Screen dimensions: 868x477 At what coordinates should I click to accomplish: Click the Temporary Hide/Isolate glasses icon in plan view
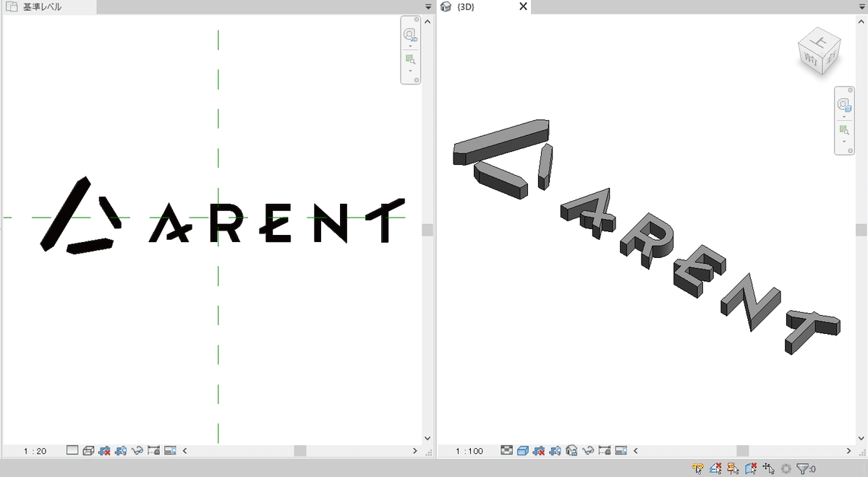tap(137, 450)
